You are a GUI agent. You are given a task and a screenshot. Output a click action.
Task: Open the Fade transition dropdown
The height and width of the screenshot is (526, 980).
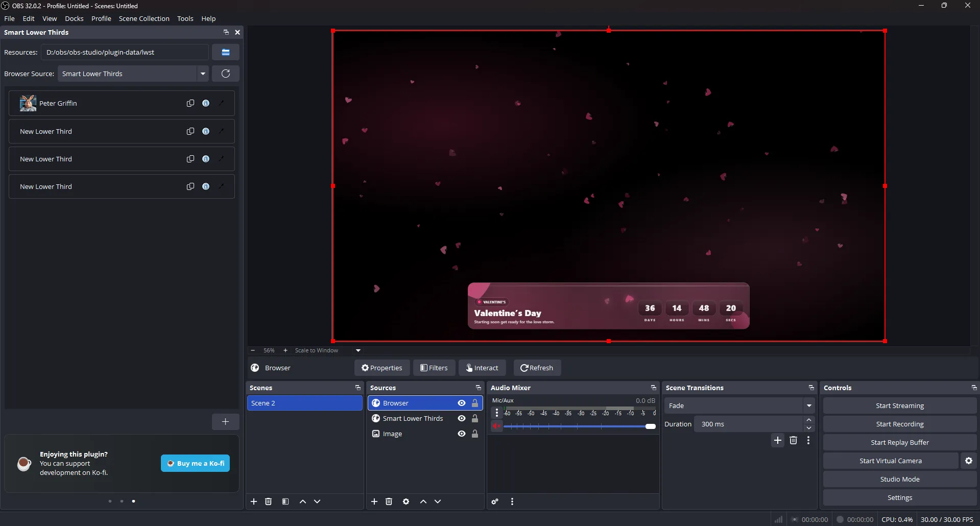808,405
